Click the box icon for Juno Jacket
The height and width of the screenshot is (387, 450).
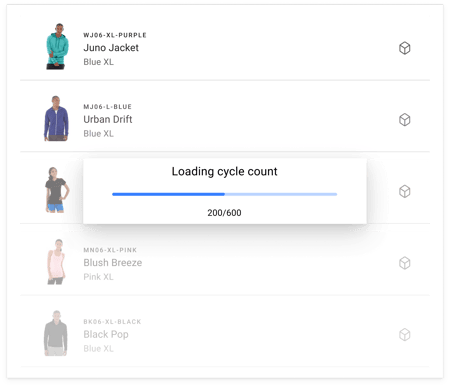(x=404, y=48)
